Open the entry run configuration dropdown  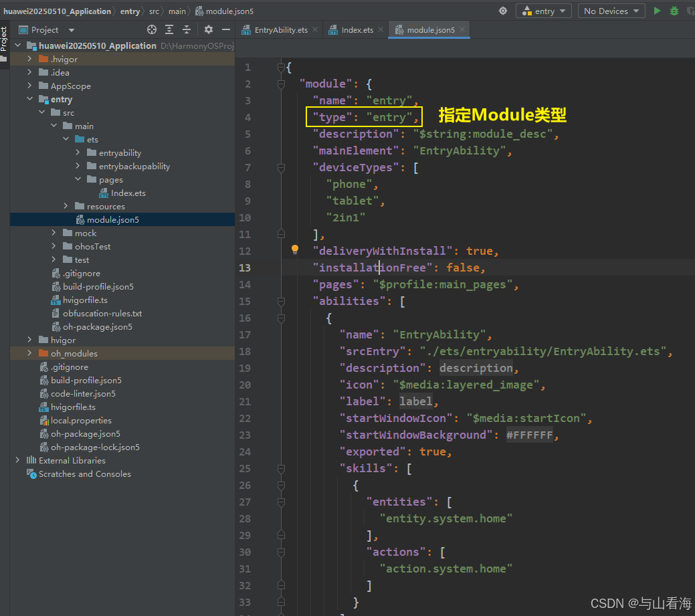(543, 11)
